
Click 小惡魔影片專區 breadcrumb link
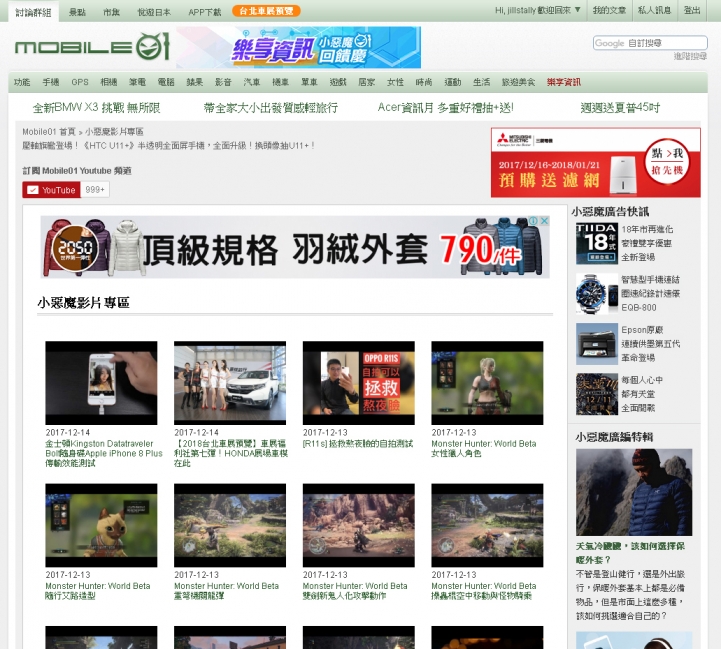click(x=114, y=132)
